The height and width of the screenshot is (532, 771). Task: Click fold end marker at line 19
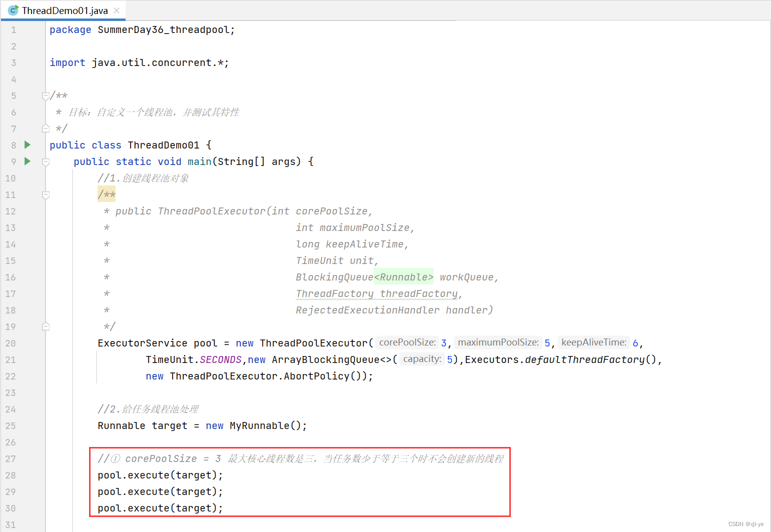pos(46,326)
